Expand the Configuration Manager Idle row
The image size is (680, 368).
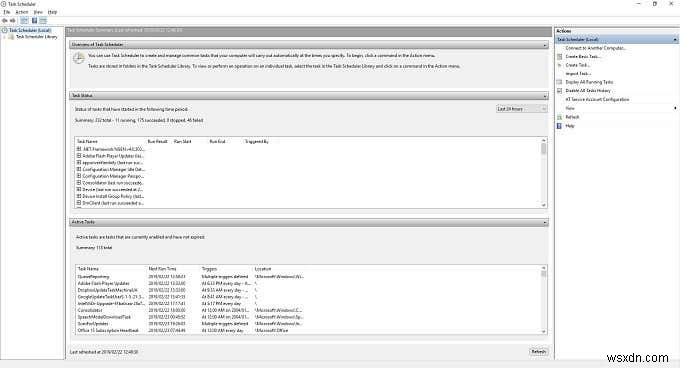coord(79,169)
